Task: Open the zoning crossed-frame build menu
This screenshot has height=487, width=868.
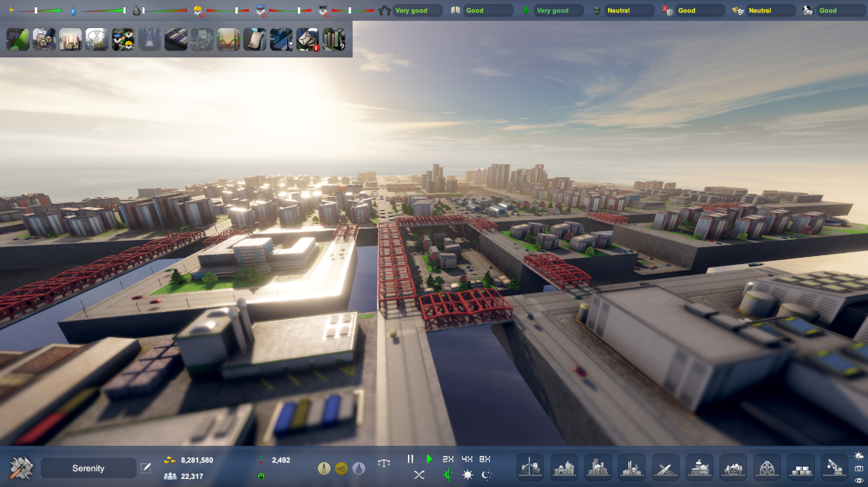Action: [x=767, y=468]
